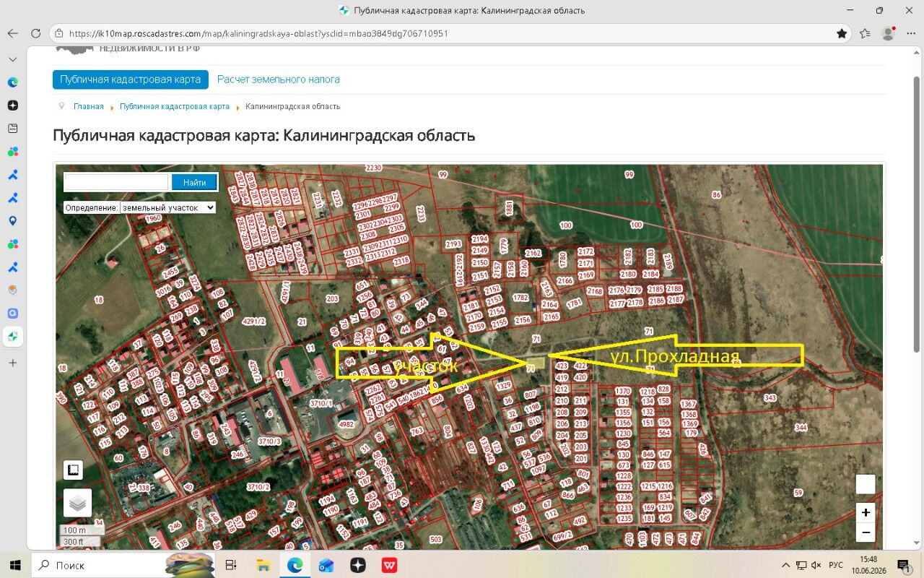Click the browser address bar URL
Image resolution: width=924 pixels, height=578 pixels.
click(258, 33)
